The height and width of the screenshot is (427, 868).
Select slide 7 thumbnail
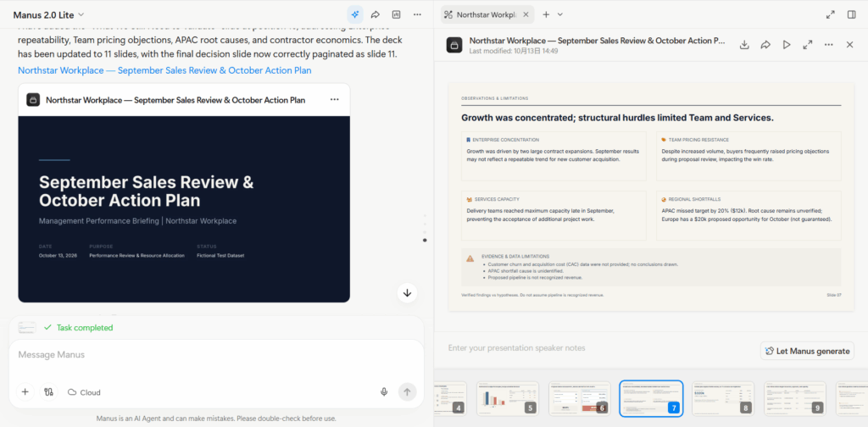(652, 398)
